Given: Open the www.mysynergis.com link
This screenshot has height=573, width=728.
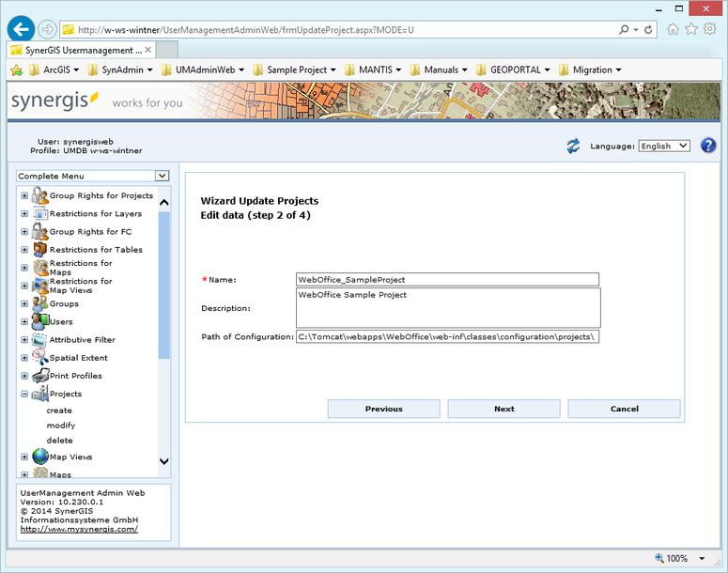Looking at the screenshot, I should click(79, 529).
